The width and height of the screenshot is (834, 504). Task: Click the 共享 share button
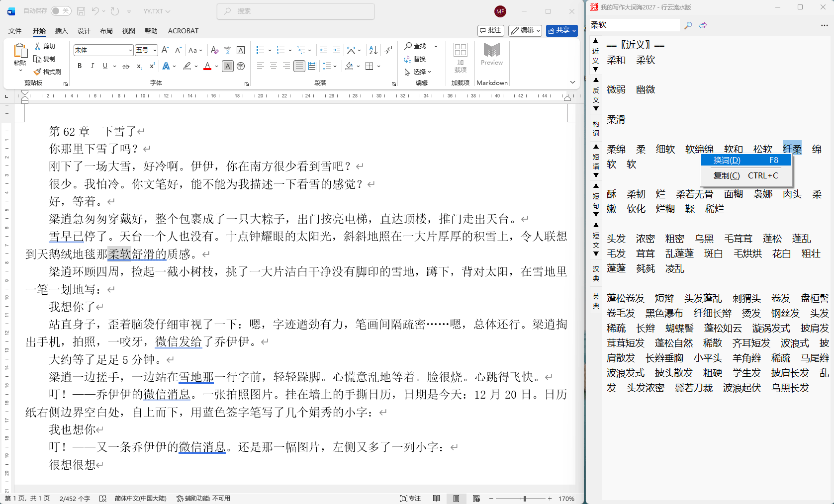(561, 30)
